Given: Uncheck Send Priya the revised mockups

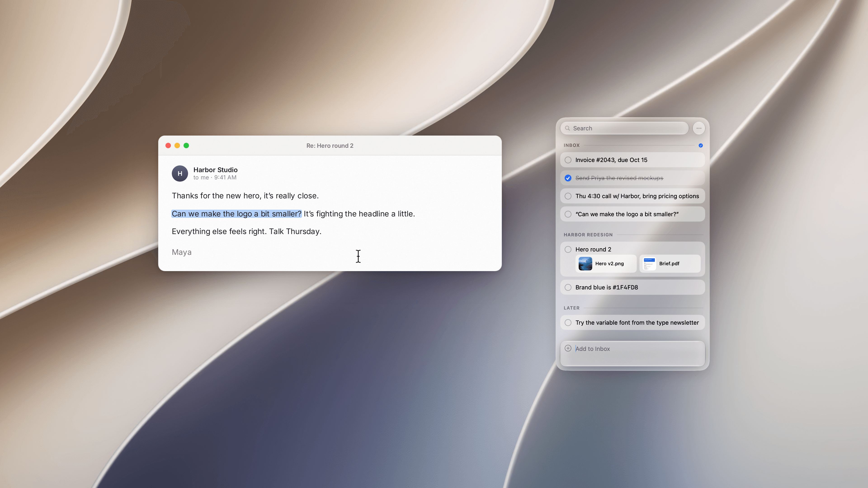Looking at the screenshot, I should point(568,178).
